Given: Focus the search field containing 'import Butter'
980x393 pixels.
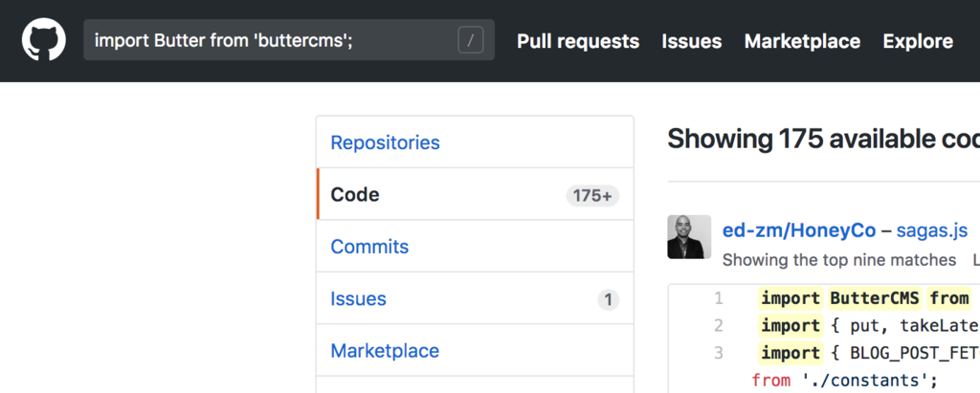Looking at the screenshot, I should pyautogui.click(x=289, y=40).
